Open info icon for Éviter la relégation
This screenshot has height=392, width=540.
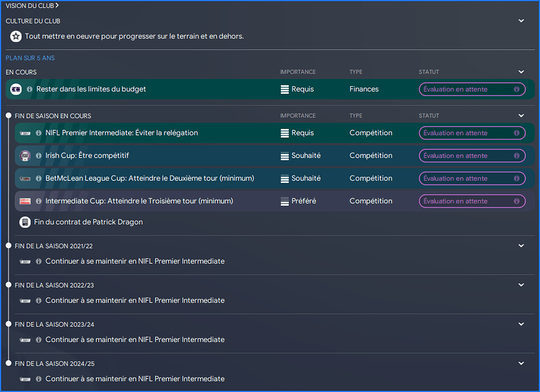click(38, 133)
